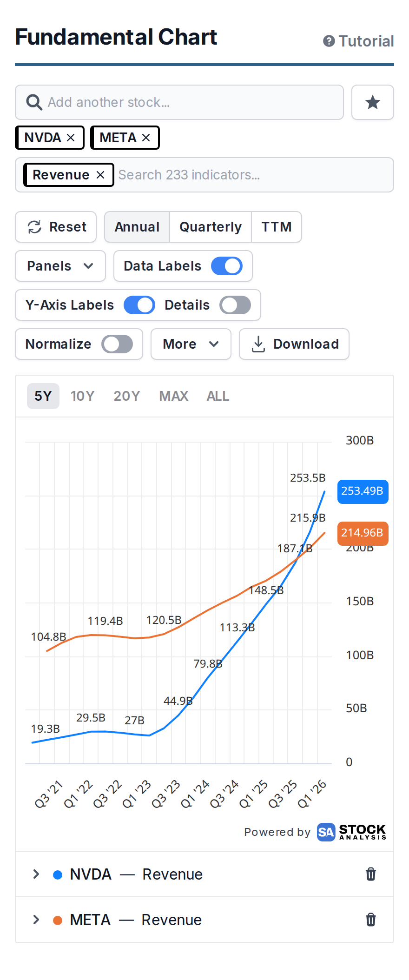Click the blue 253.49B value badge

[363, 491]
